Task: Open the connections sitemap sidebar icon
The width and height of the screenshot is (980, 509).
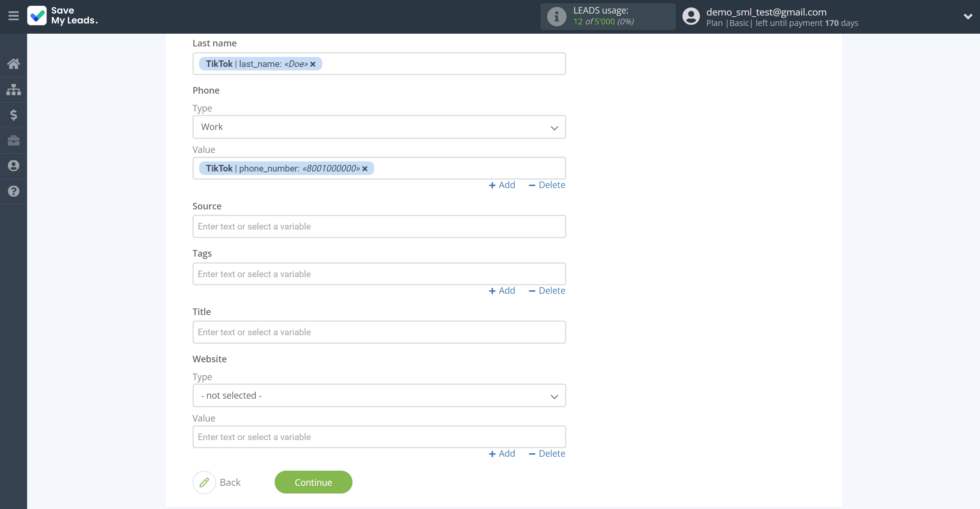Action: click(14, 89)
